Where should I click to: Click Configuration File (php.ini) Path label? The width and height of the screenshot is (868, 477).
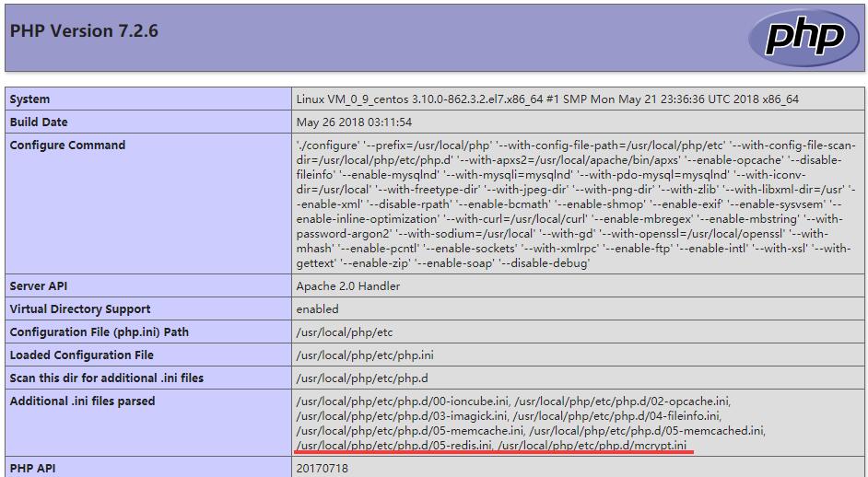tap(100, 332)
